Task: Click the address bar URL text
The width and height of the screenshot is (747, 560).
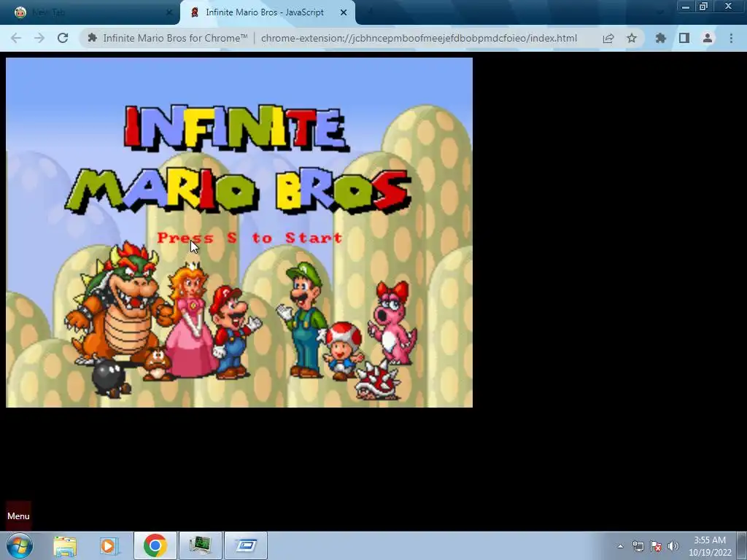Action: [419, 38]
